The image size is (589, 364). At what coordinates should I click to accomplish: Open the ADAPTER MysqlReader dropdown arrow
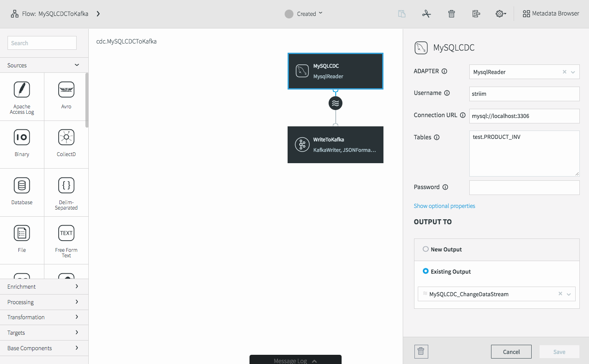tap(573, 72)
